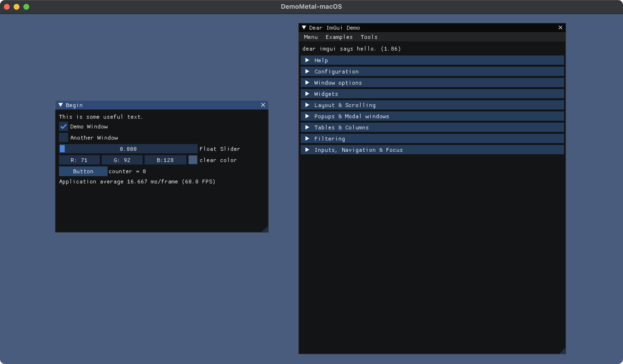Collapse the Dear ImGui Demo window via its triangle

click(304, 28)
